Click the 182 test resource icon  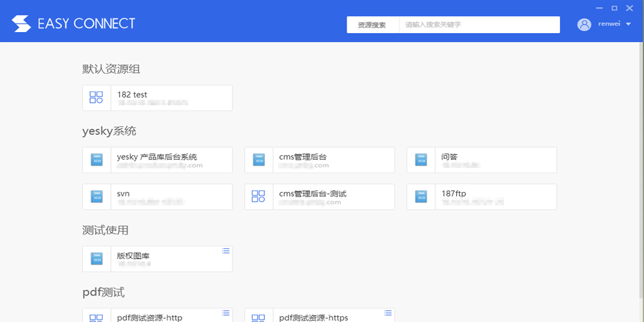tap(96, 98)
